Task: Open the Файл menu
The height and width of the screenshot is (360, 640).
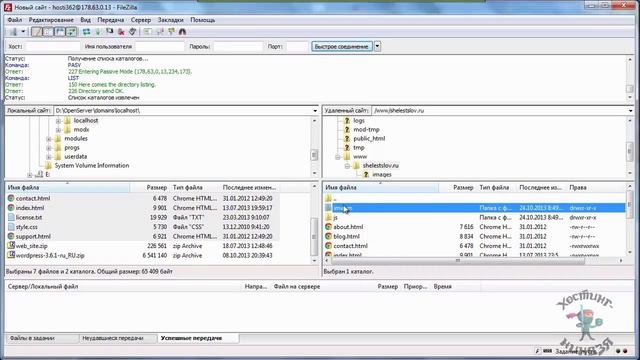Action: (15, 20)
